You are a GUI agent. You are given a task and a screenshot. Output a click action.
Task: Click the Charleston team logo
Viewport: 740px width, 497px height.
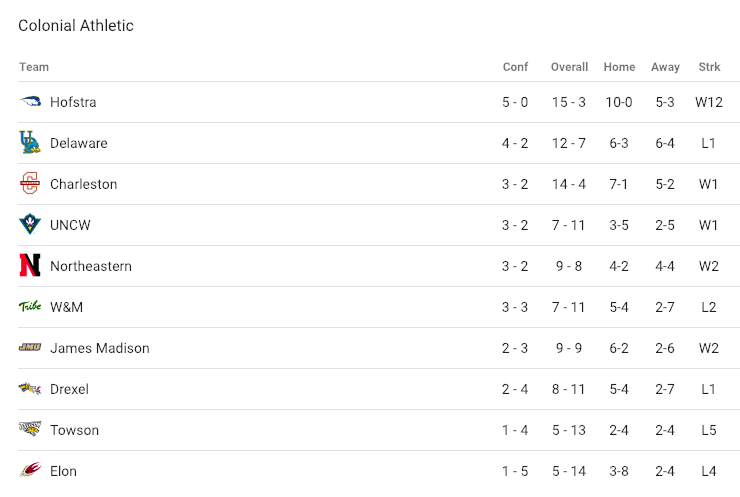(30, 184)
